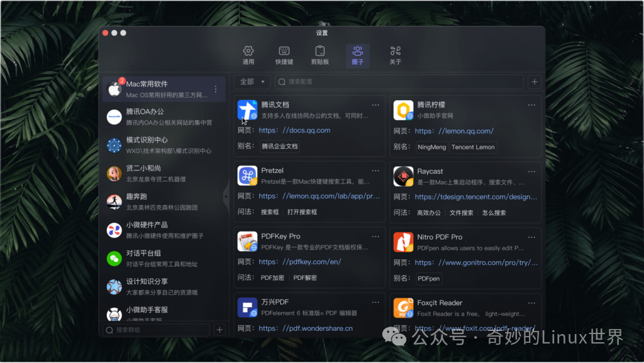Select the 贤二小和尚 group avatar
The height and width of the screenshot is (363, 644).
pos(114,174)
